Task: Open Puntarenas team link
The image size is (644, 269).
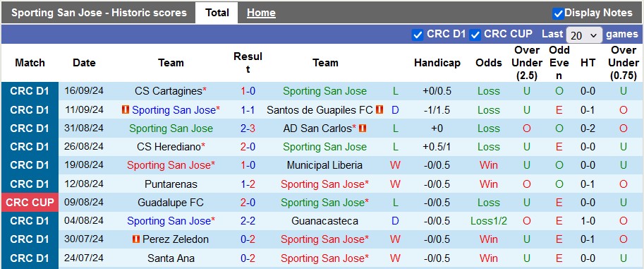Action: click(171, 184)
